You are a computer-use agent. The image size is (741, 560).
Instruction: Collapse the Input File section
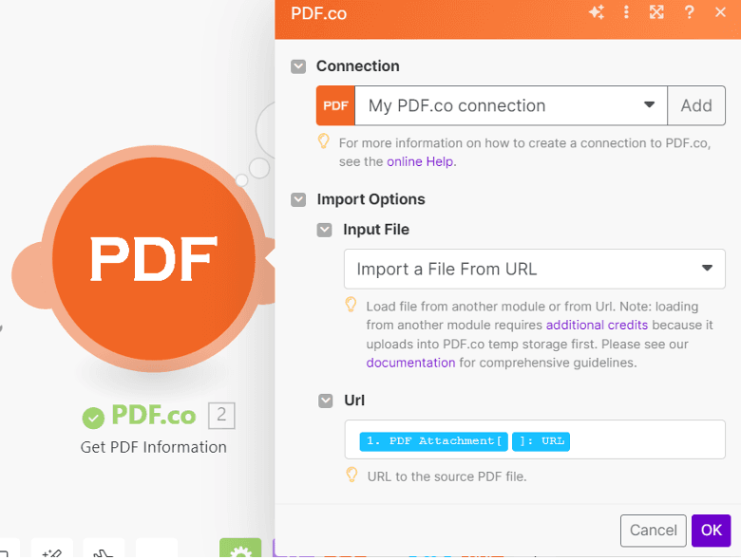pos(325,230)
